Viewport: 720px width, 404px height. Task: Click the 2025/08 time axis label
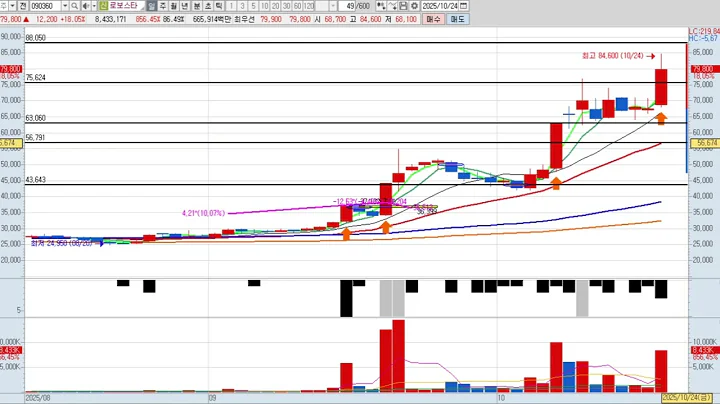38,398
